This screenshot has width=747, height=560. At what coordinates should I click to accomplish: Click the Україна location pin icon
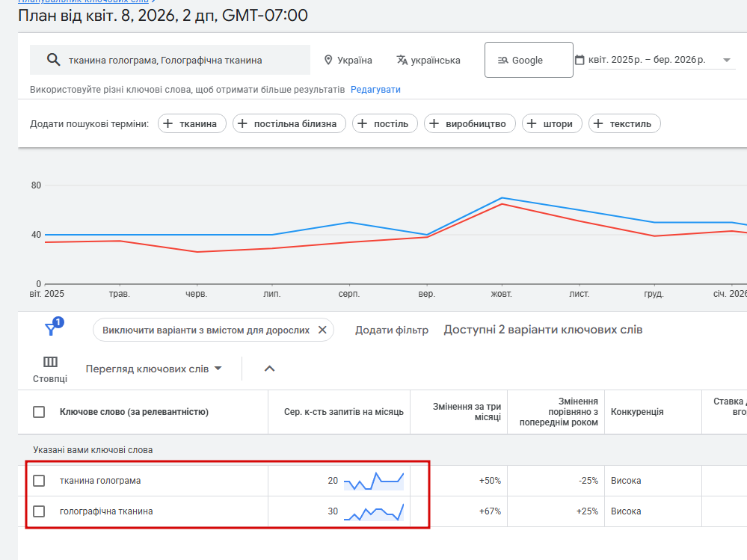(x=328, y=61)
